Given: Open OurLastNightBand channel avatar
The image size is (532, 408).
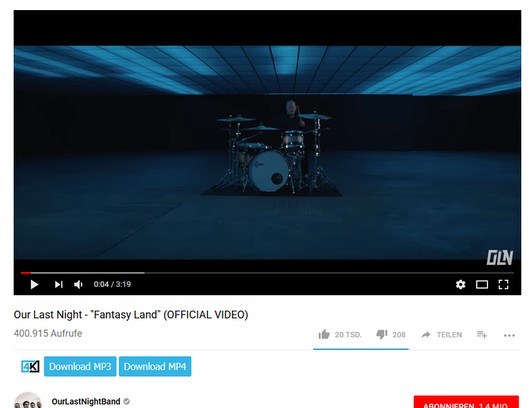Looking at the screenshot, I should 28,401.
